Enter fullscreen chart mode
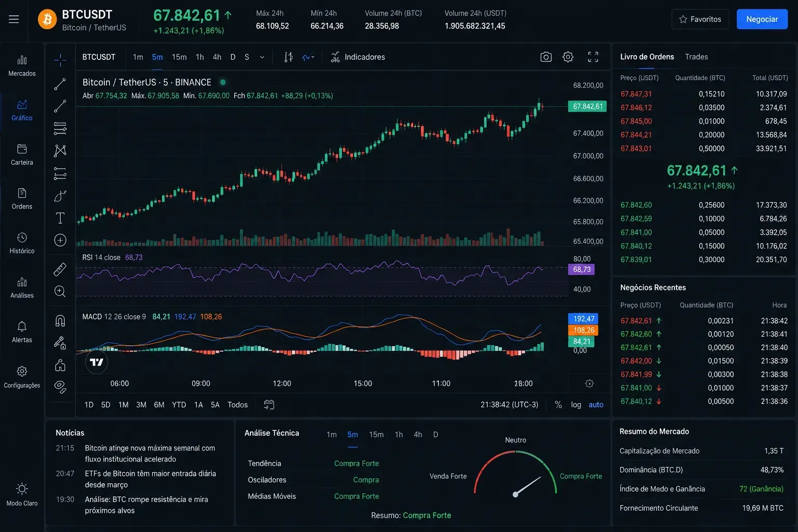 (x=593, y=57)
